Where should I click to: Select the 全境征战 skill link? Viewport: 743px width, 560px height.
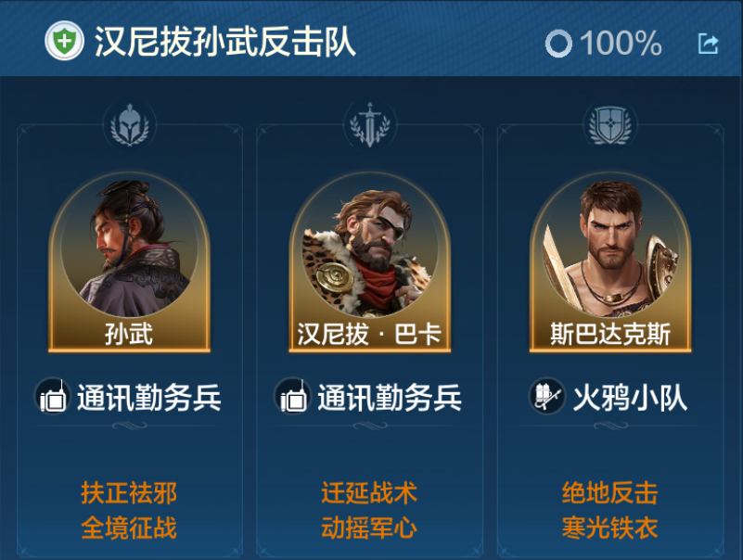pyautogui.click(x=129, y=528)
